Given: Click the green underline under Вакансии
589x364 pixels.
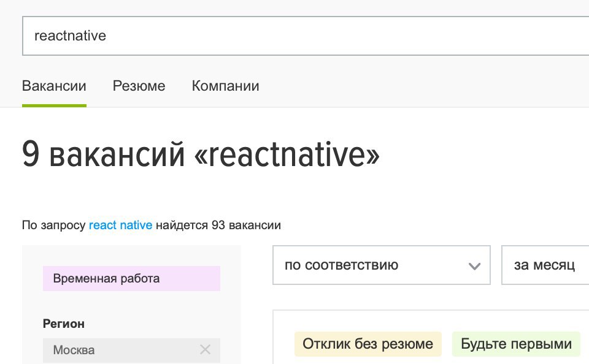Looking at the screenshot, I should pyautogui.click(x=54, y=106).
